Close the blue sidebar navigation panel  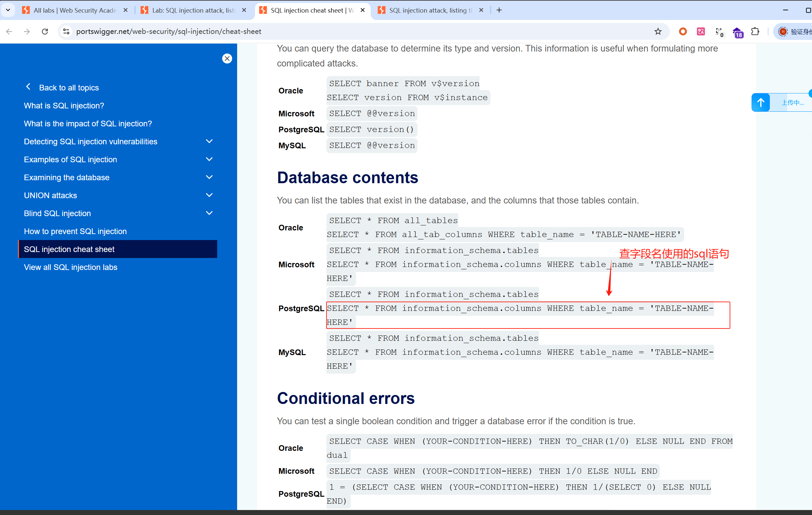click(x=227, y=59)
